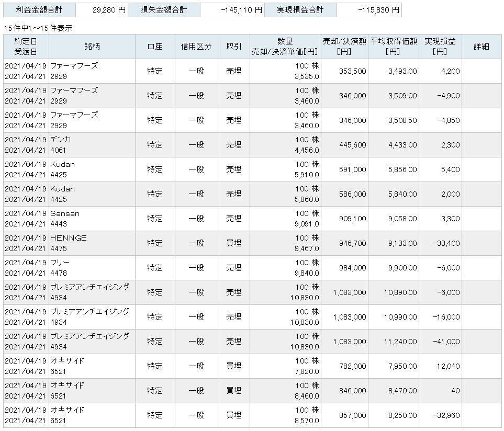This screenshot has height=431, width=504.
Task: Click ファーマフーズ in the row with 4,200 profit
Action: (x=74, y=66)
